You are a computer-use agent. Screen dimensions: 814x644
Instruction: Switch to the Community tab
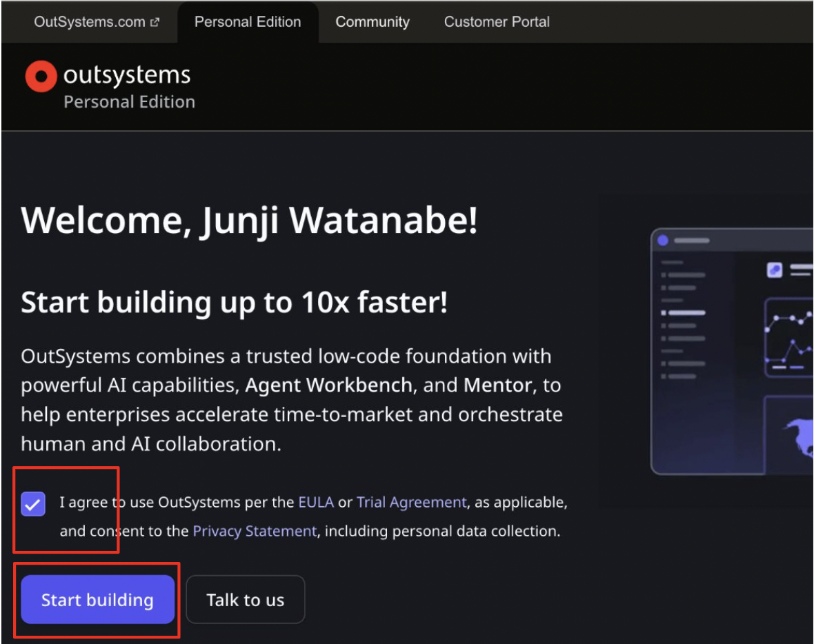point(372,21)
